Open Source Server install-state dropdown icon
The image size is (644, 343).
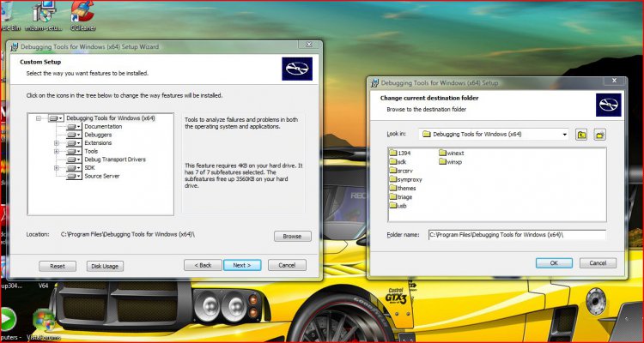(74, 176)
